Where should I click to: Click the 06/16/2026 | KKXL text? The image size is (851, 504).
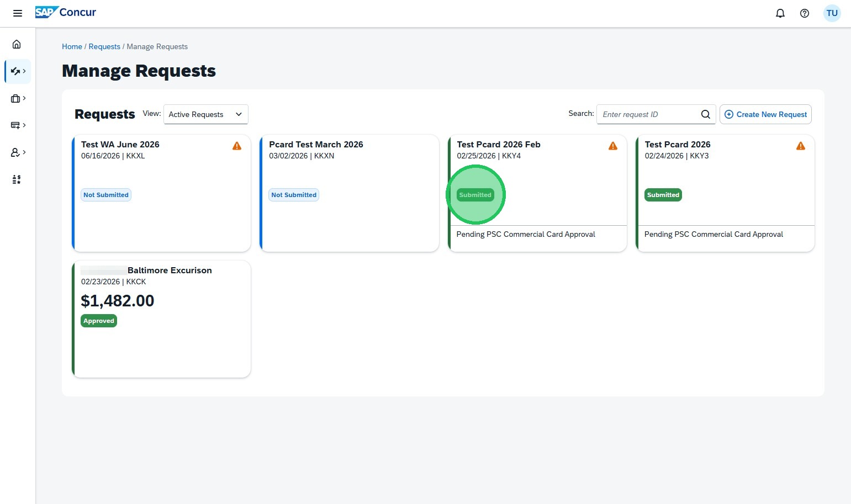[x=113, y=156]
